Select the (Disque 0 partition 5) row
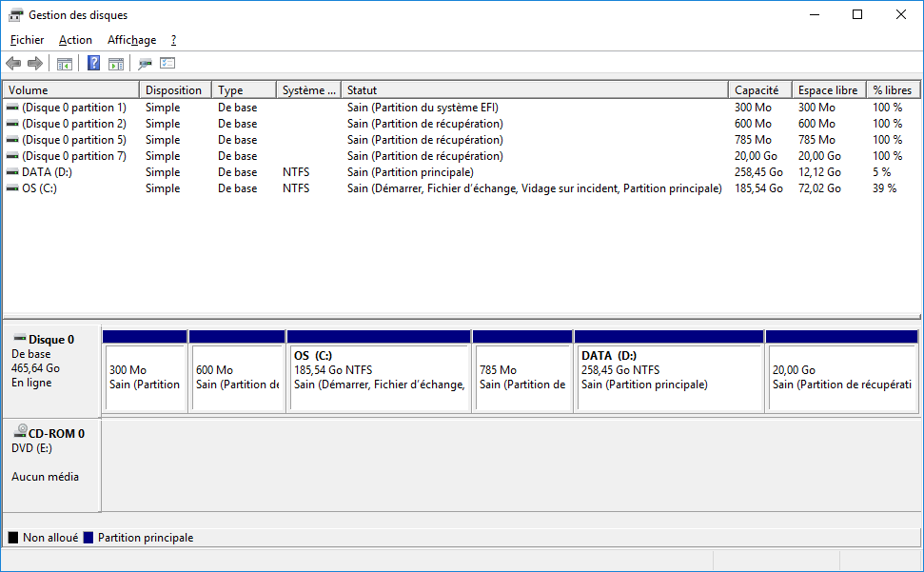Image resolution: width=924 pixels, height=572 pixels. click(x=462, y=140)
